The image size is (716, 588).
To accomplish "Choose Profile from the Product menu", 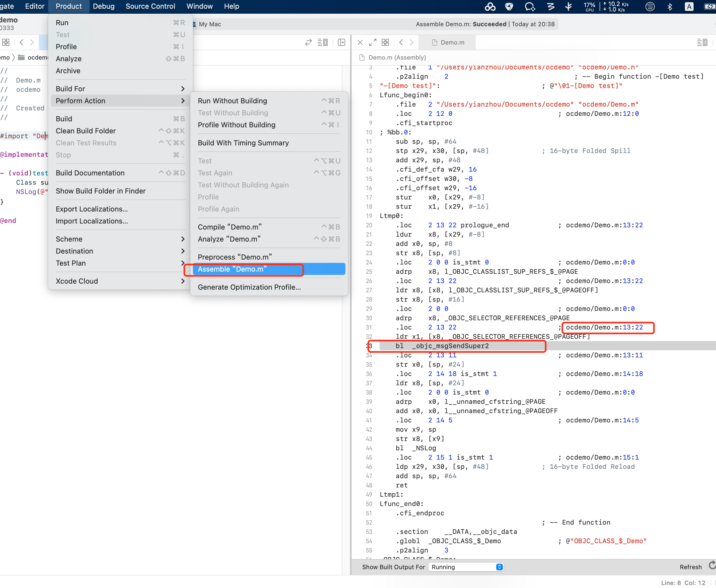I will click(x=120, y=47).
